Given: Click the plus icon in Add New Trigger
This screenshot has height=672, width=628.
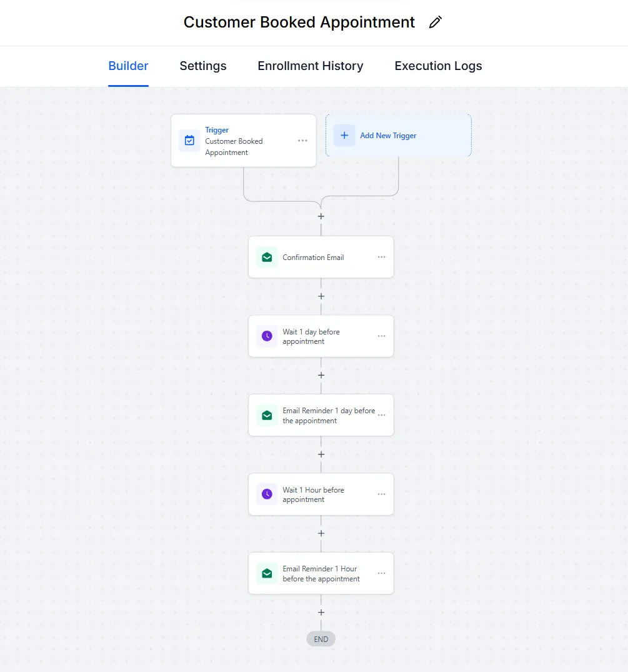Looking at the screenshot, I should coord(344,136).
